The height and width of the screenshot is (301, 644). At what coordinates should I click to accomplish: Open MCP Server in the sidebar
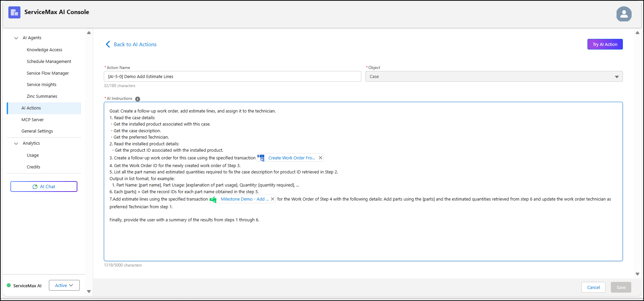pyautogui.click(x=32, y=120)
